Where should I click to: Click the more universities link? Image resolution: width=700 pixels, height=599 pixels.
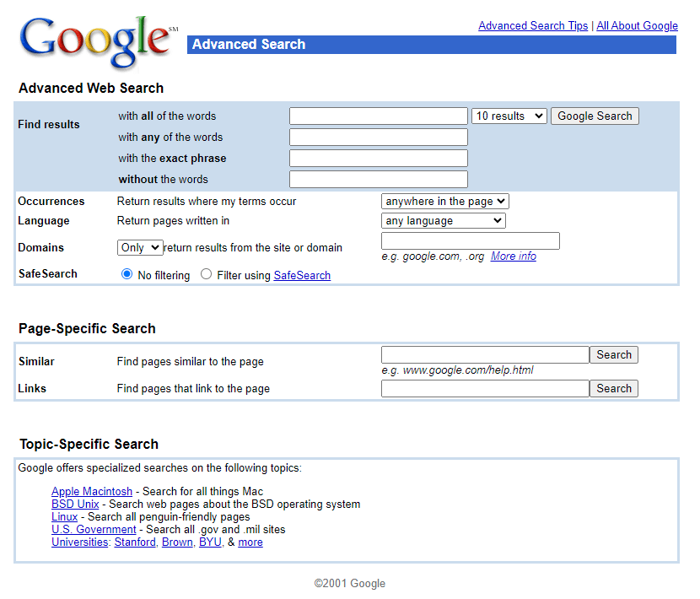(x=250, y=542)
